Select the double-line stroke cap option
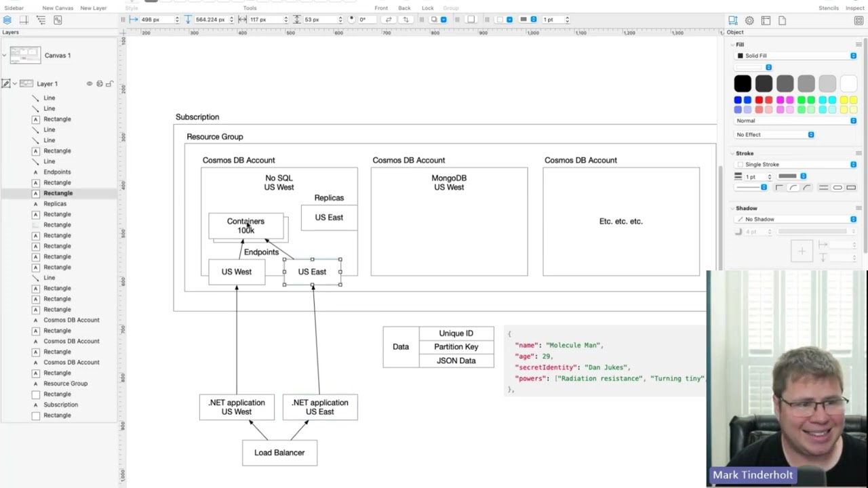 823,188
